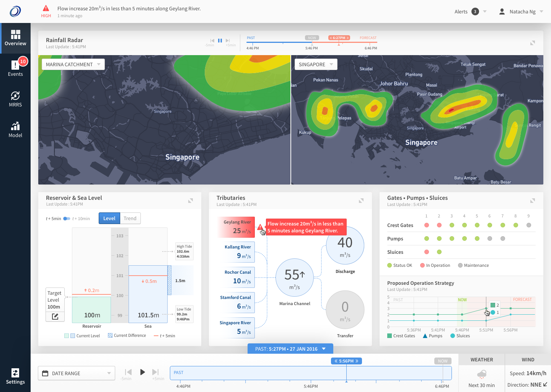Open the Model section in sidebar
Screen dimensions: 551x392
point(15,130)
